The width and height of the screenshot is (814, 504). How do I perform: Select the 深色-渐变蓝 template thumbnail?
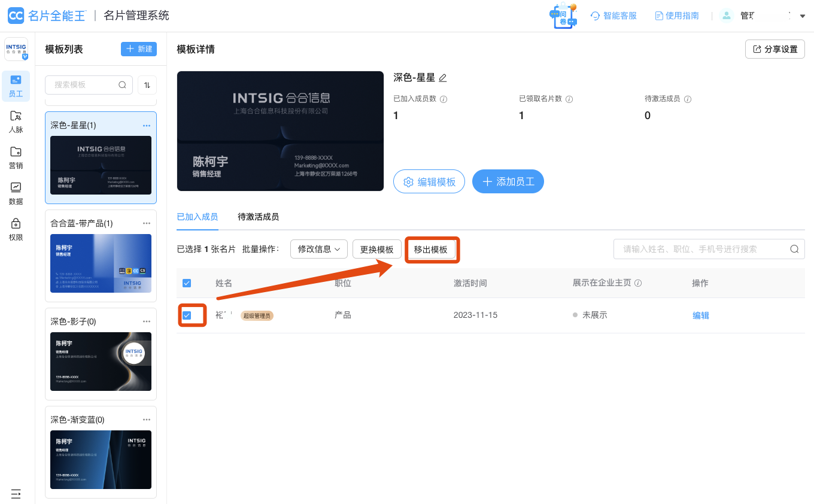coord(101,460)
